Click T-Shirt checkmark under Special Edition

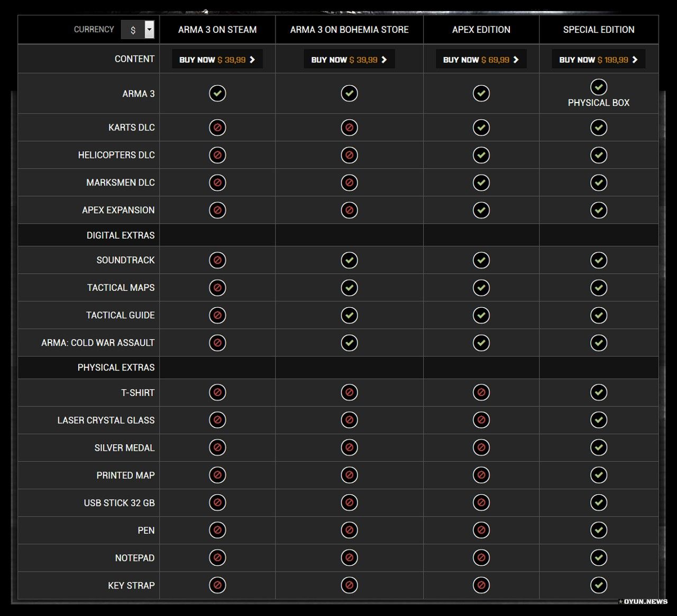pos(599,392)
